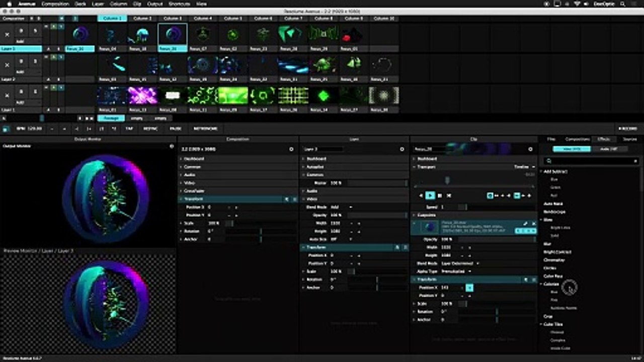Trigger the clip under Column 3 in Layer 3
This screenshot has height=362, width=644.
pos(173,35)
